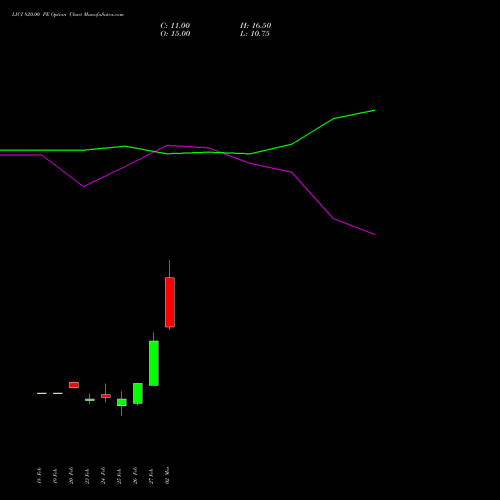This screenshot has width=500, height=500.
Task: Click the 26 Feb date axis label
Action: point(135,476)
